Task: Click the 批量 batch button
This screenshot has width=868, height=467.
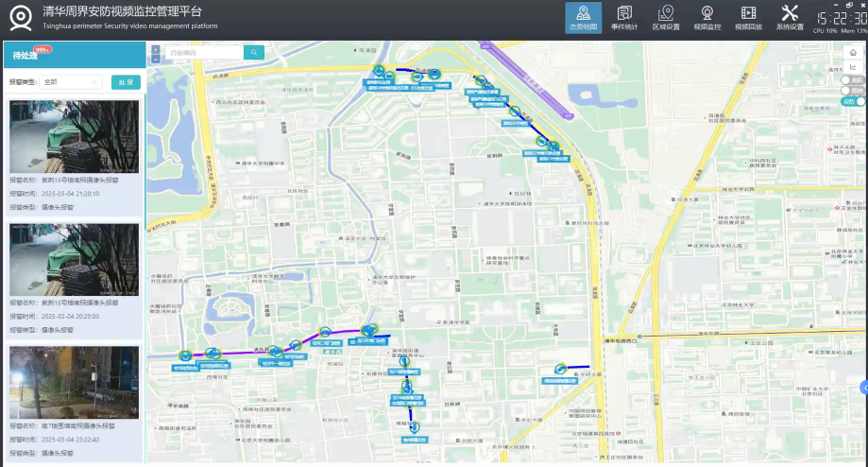Action: pos(126,82)
